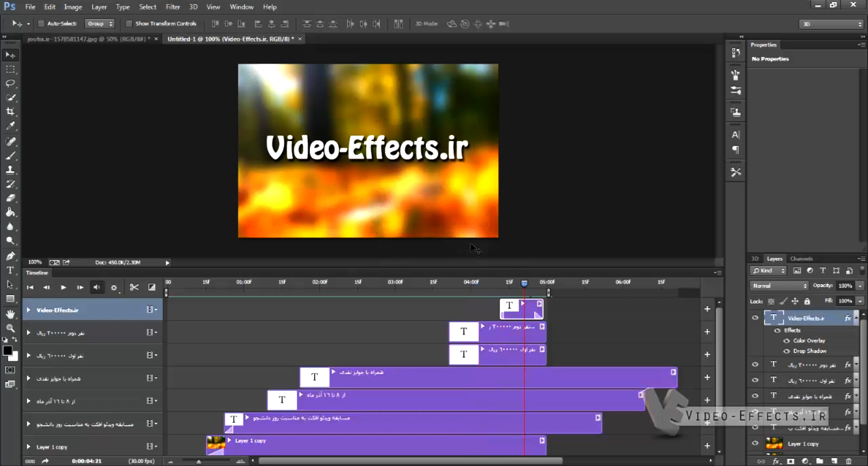This screenshot has width=868, height=466.
Task: Select the Spot Healing Brush tool
Action: pyautogui.click(x=10, y=142)
